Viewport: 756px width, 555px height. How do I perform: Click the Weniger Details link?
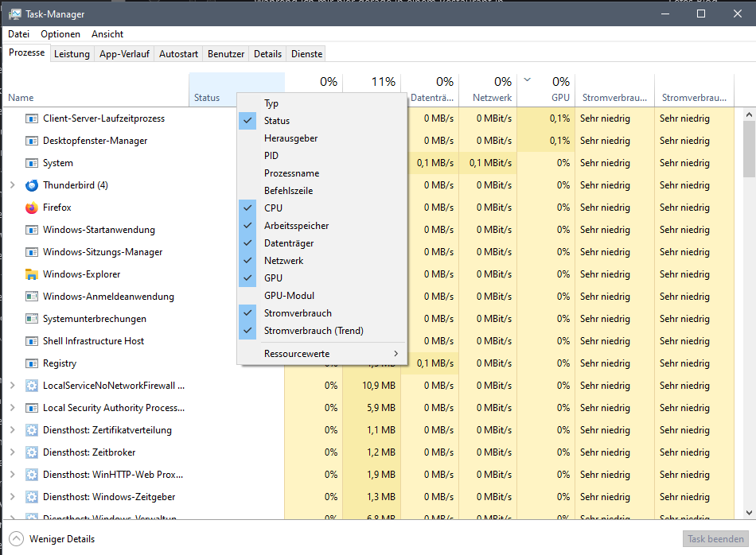click(62, 539)
